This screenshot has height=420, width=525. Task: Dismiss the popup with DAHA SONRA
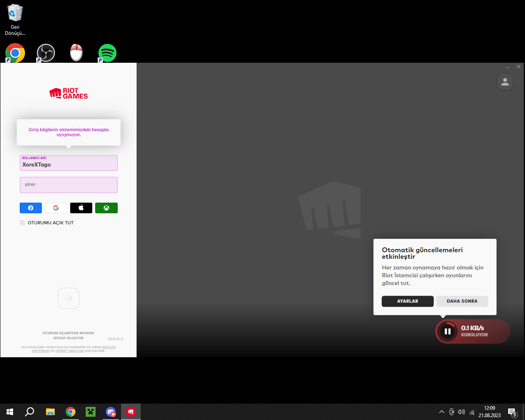coord(462,301)
